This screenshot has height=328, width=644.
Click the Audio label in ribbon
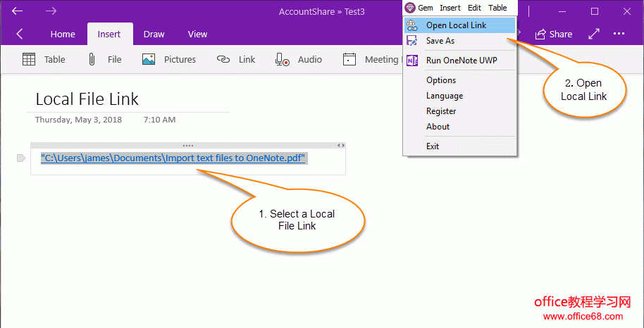(x=310, y=60)
